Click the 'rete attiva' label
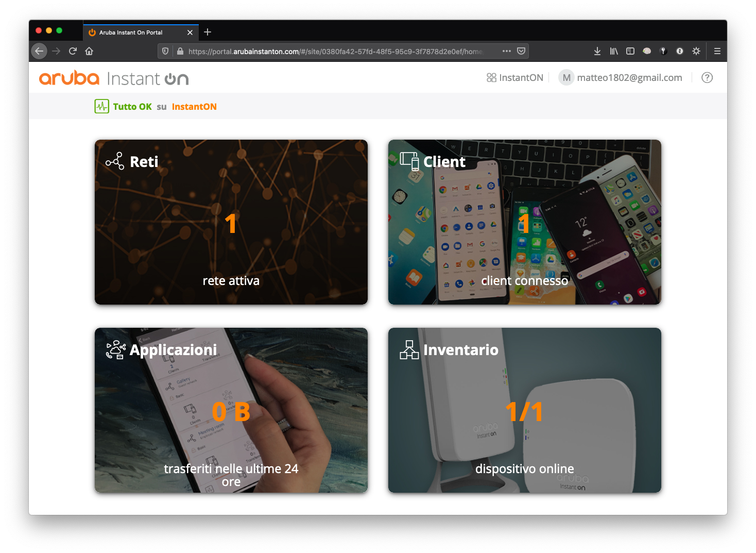 pyautogui.click(x=231, y=281)
